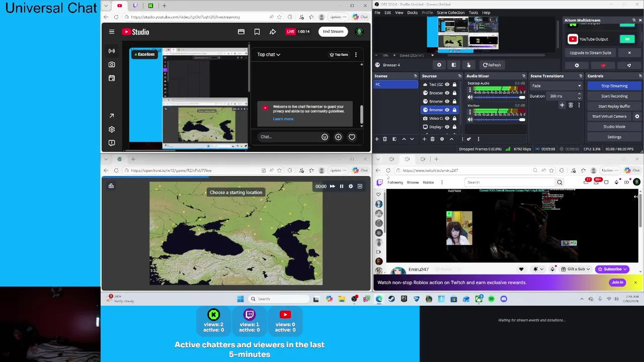Click Upgrade to Stream Suite button

[590, 53]
